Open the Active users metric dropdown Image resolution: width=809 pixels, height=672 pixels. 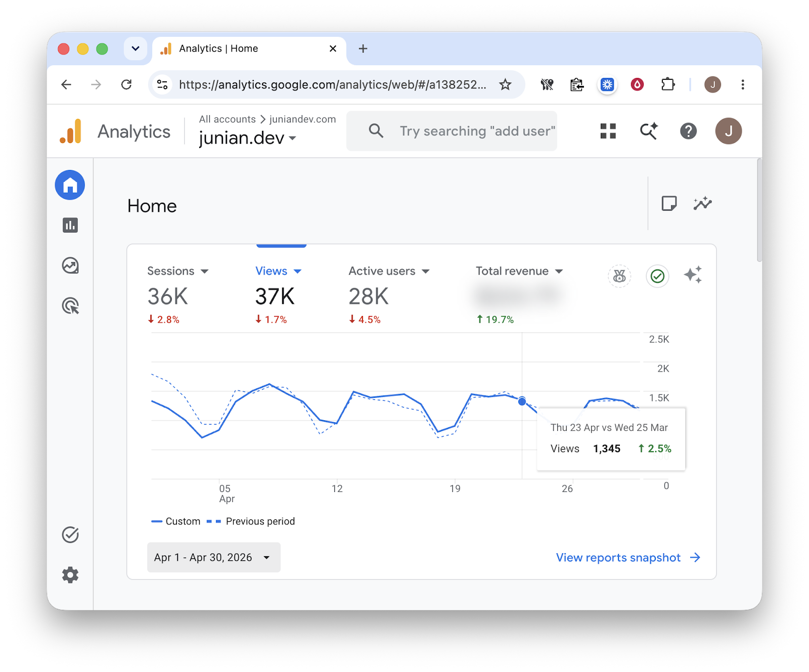coord(389,271)
